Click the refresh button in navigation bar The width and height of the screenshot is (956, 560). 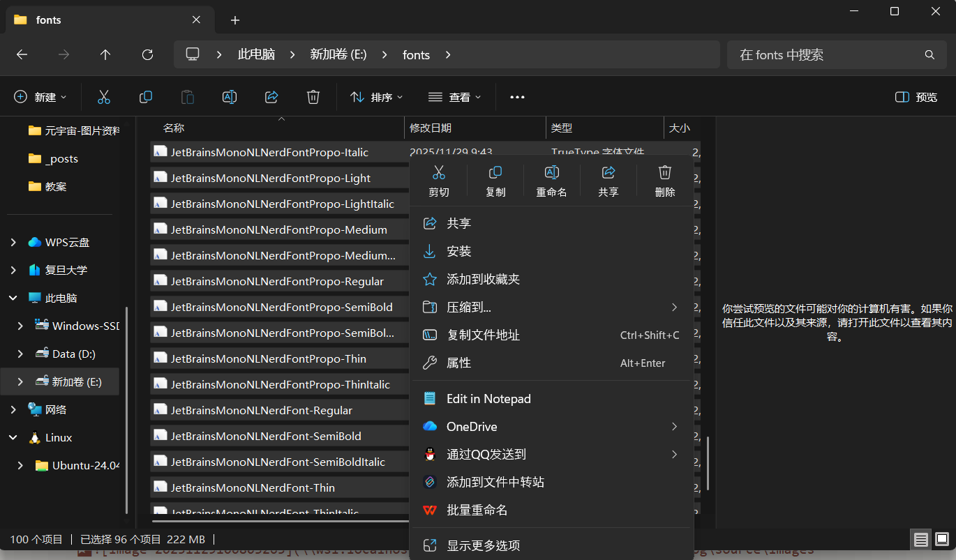pyautogui.click(x=147, y=54)
